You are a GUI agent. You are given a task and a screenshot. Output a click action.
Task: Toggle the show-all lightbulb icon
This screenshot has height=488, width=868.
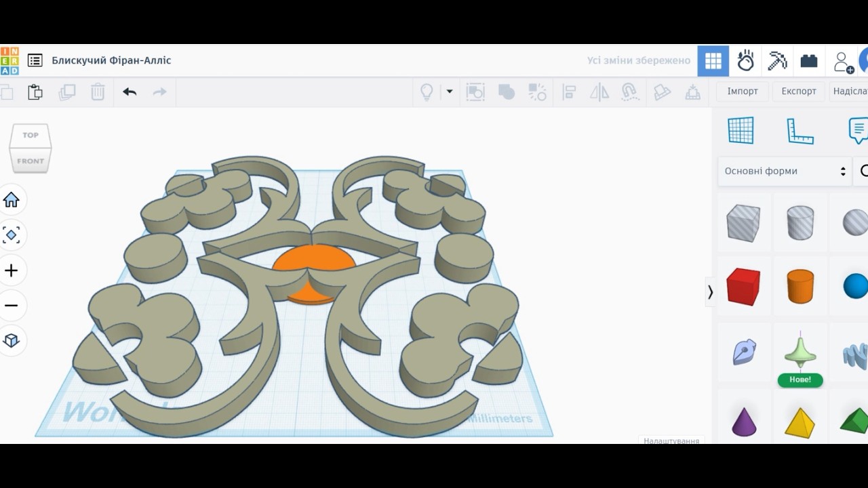[427, 92]
